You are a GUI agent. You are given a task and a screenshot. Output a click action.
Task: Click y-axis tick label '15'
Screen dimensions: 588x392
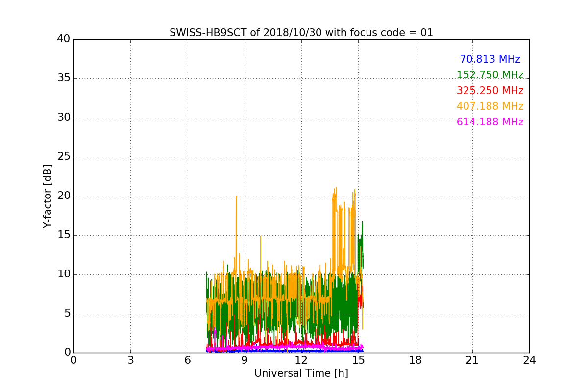click(x=64, y=235)
